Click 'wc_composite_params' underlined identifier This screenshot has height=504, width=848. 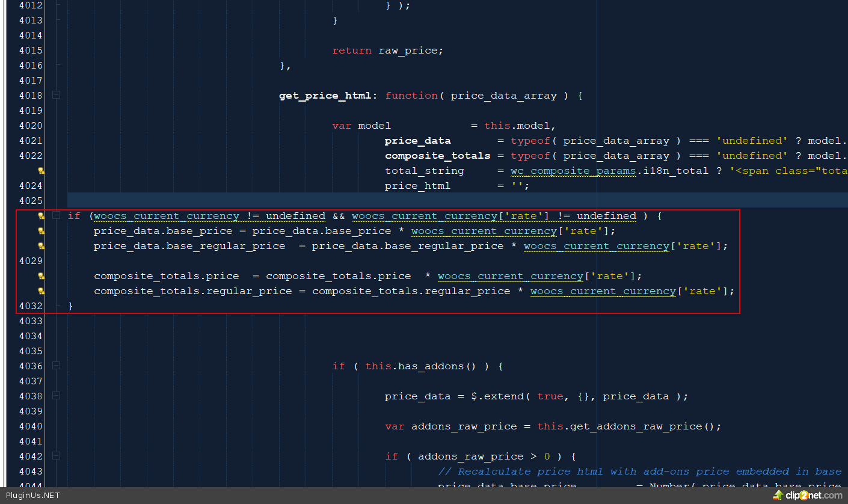[573, 171]
